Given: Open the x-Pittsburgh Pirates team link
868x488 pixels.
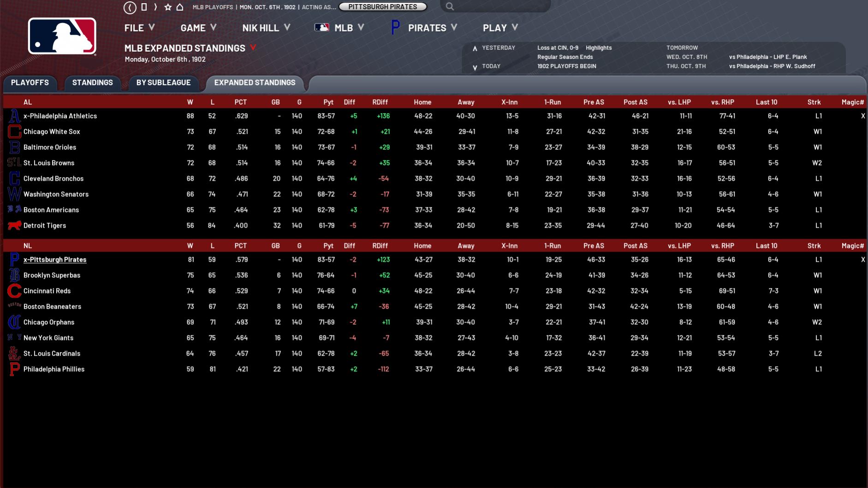Looking at the screenshot, I should (55, 259).
